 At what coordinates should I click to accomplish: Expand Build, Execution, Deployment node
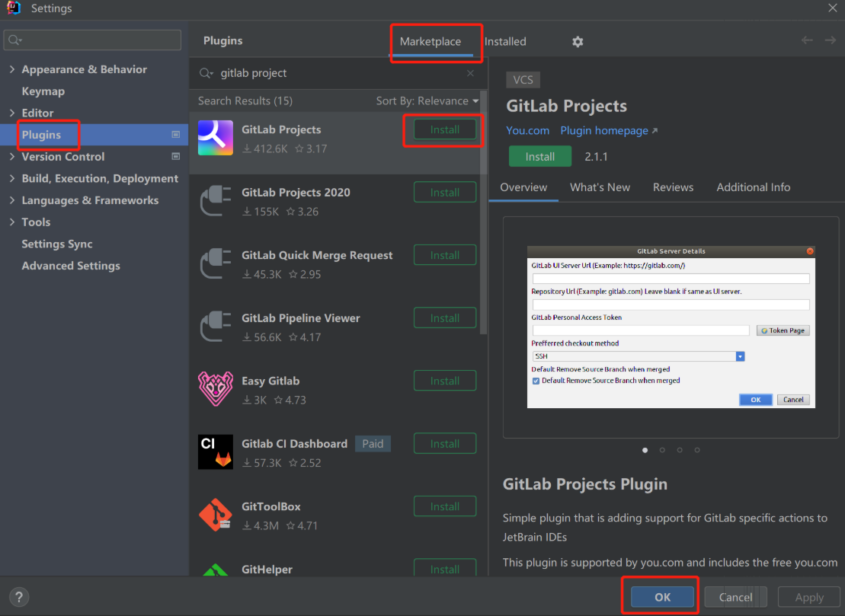point(12,178)
